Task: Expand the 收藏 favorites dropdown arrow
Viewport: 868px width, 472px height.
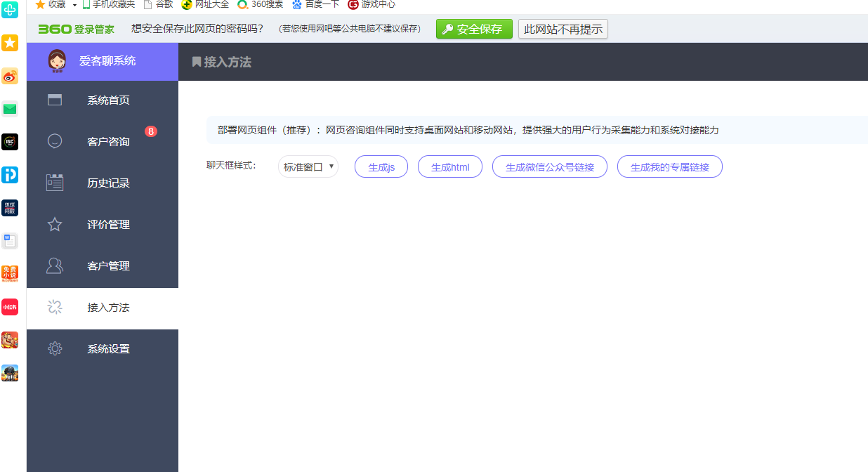Action: click(74, 4)
